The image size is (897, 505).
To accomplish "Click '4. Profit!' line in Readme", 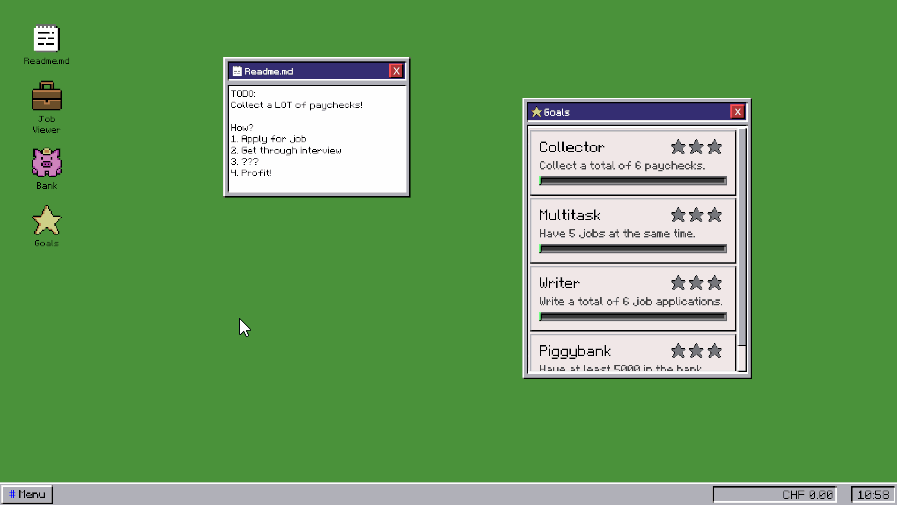I will [251, 173].
